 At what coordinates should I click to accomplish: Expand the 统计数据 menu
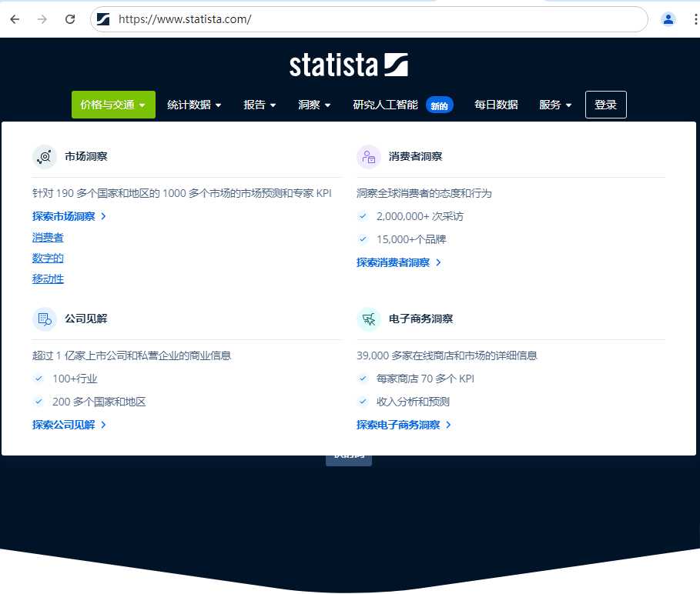(x=194, y=105)
